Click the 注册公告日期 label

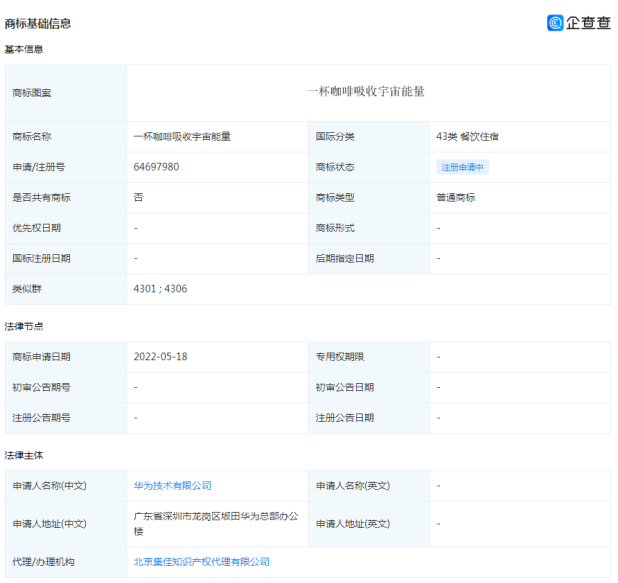pyautogui.click(x=345, y=418)
